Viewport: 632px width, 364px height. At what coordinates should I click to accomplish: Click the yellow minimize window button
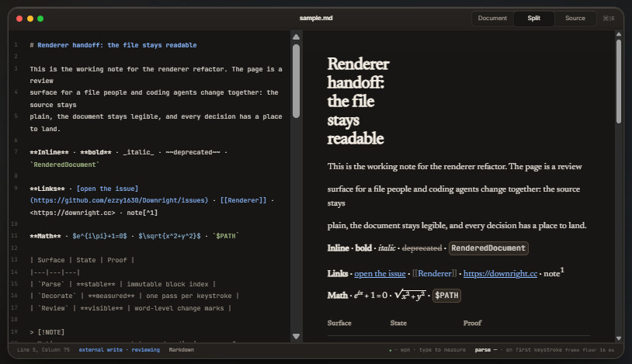pyautogui.click(x=30, y=19)
